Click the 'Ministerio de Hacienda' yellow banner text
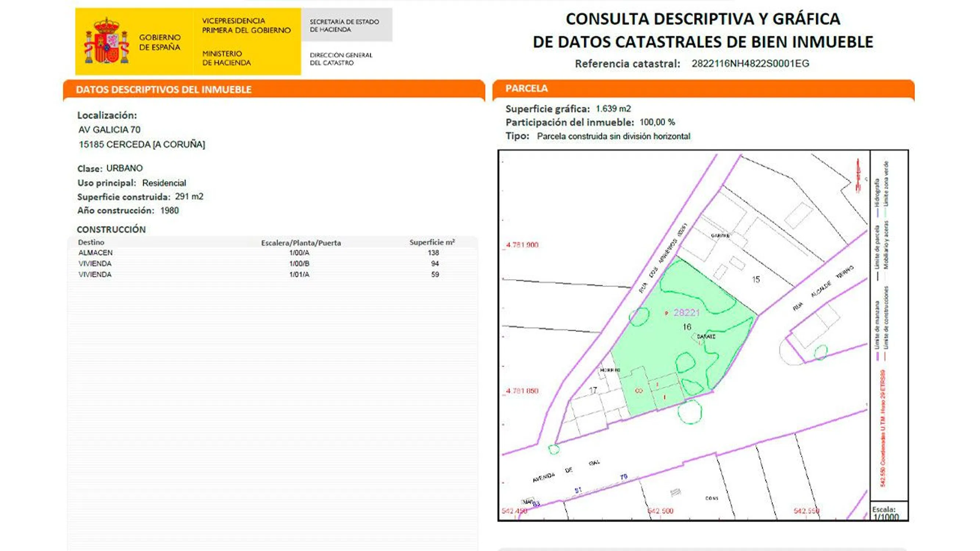 click(226, 58)
